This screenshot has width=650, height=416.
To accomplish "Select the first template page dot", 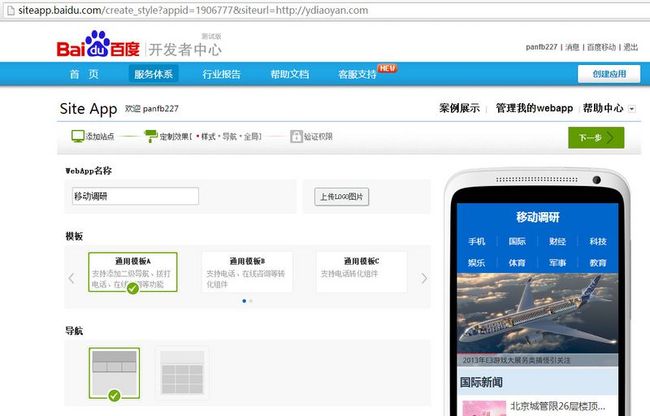I will 244,301.
